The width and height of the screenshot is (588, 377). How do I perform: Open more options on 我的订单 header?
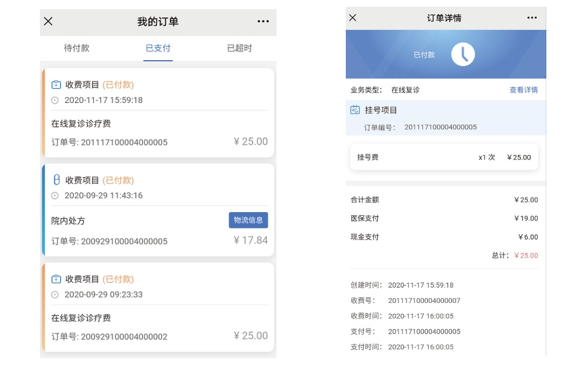tap(263, 21)
